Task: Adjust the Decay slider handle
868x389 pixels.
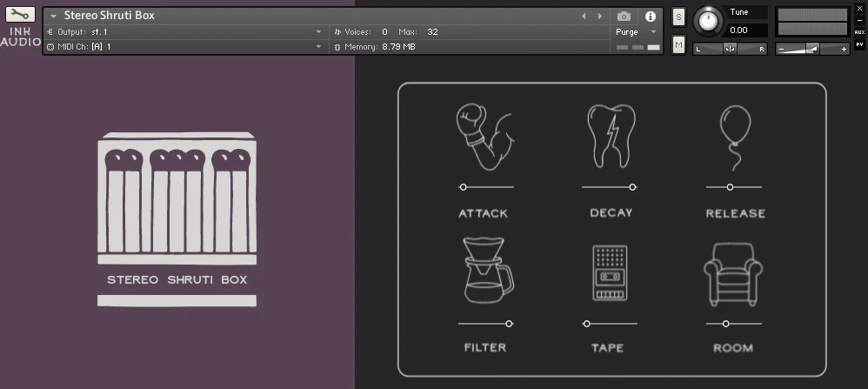Action: tap(632, 187)
